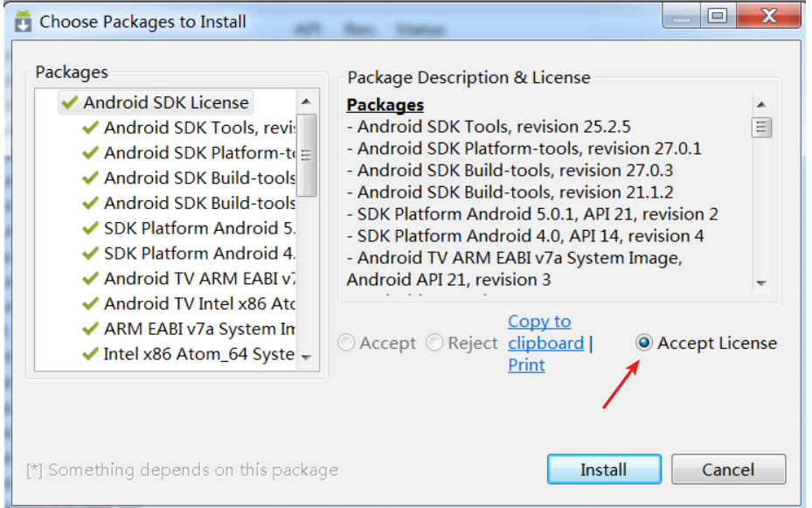
Task: Click the checkmark beside Intel x86 Atom_64 System Image
Action: 91,354
